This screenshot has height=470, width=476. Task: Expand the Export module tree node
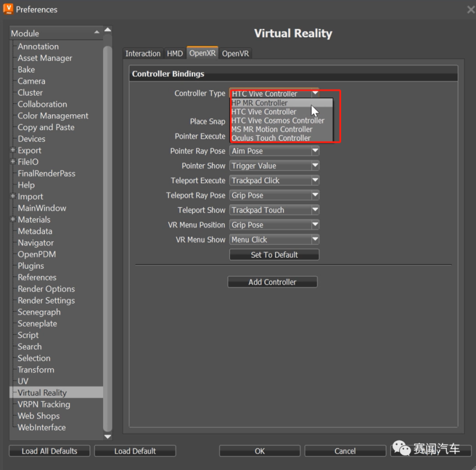13,150
